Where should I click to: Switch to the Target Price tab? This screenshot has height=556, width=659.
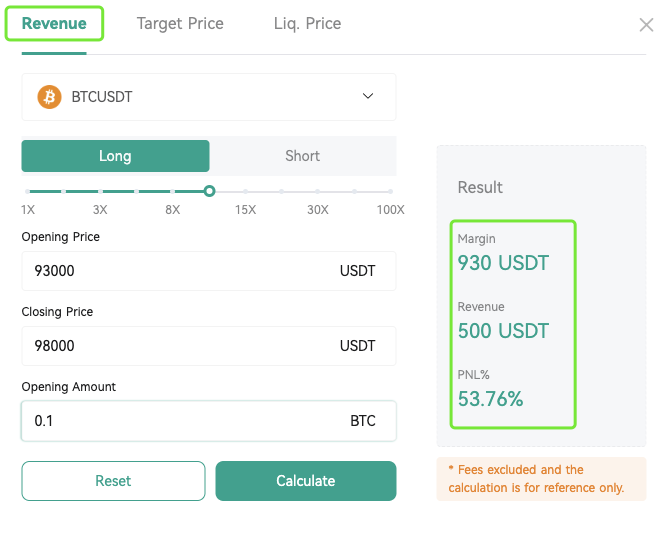pos(180,24)
